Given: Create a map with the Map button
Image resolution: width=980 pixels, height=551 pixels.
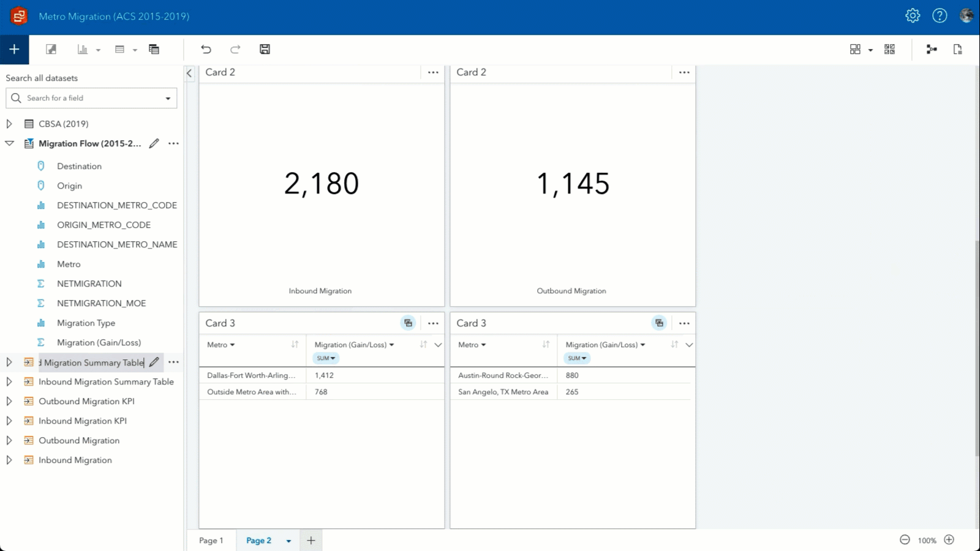Looking at the screenshot, I should pos(51,50).
